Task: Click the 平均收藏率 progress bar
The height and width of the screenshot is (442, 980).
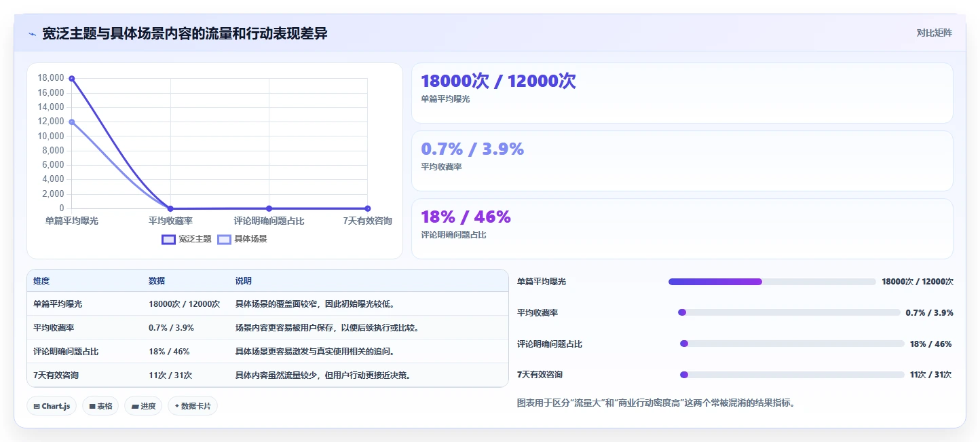Action: (x=789, y=312)
